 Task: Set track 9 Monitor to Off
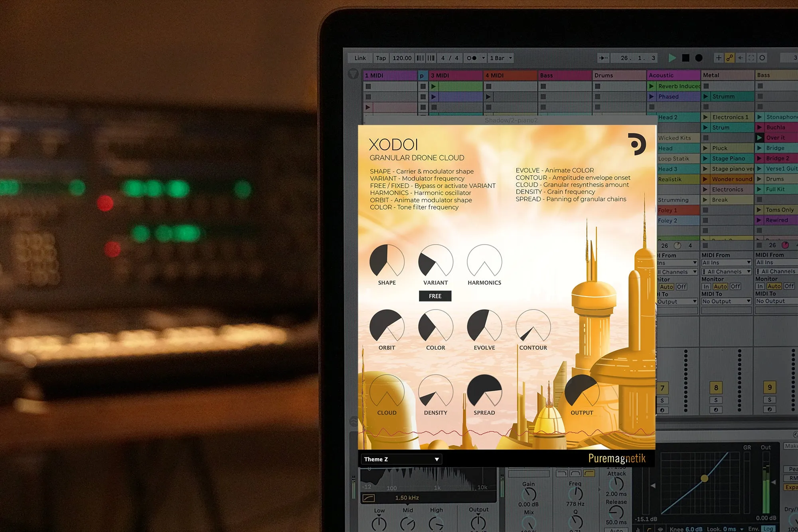[789, 286]
